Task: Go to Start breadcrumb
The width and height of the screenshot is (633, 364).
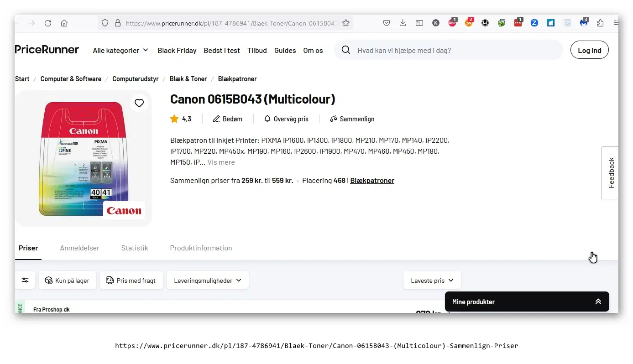Action: coord(22,79)
